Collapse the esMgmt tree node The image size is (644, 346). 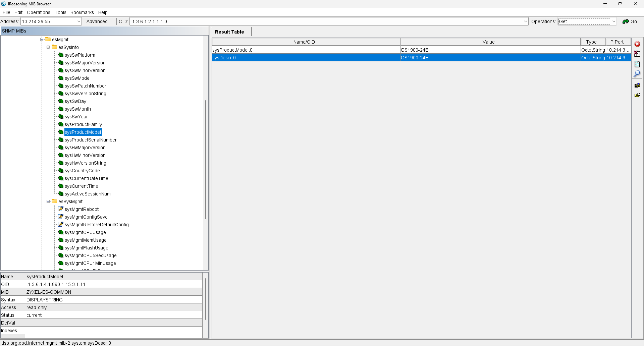click(x=42, y=40)
